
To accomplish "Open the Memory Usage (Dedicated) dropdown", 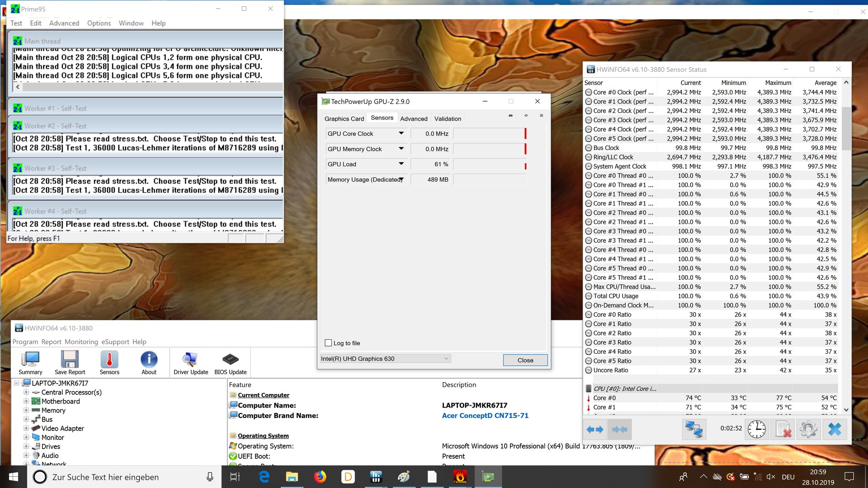I will (401, 179).
